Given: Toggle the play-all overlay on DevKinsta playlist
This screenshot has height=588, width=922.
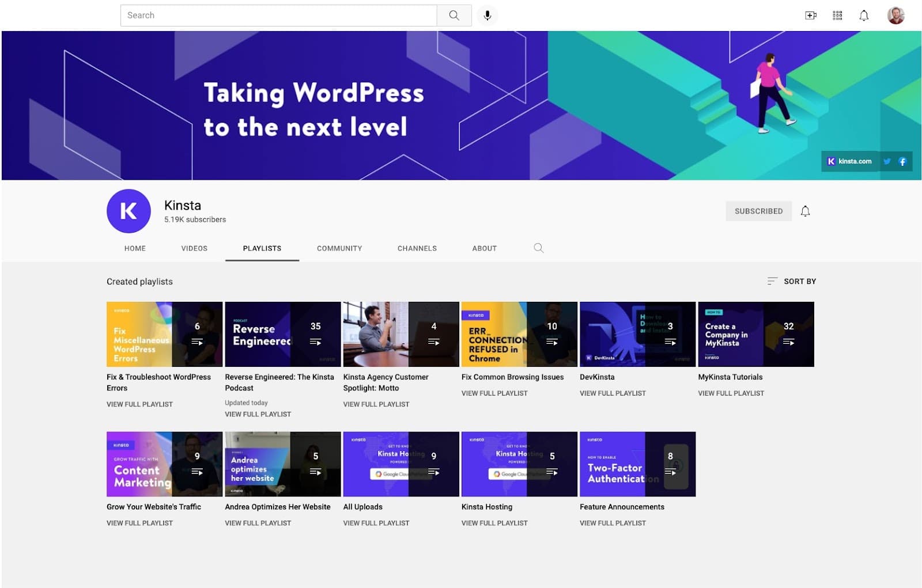Looking at the screenshot, I should pyautogui.click(x=671, y=334).
